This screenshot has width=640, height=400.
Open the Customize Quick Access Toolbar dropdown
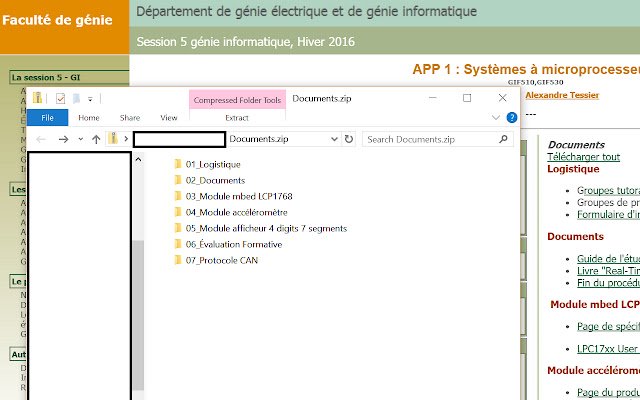click(x=90, y=99)
